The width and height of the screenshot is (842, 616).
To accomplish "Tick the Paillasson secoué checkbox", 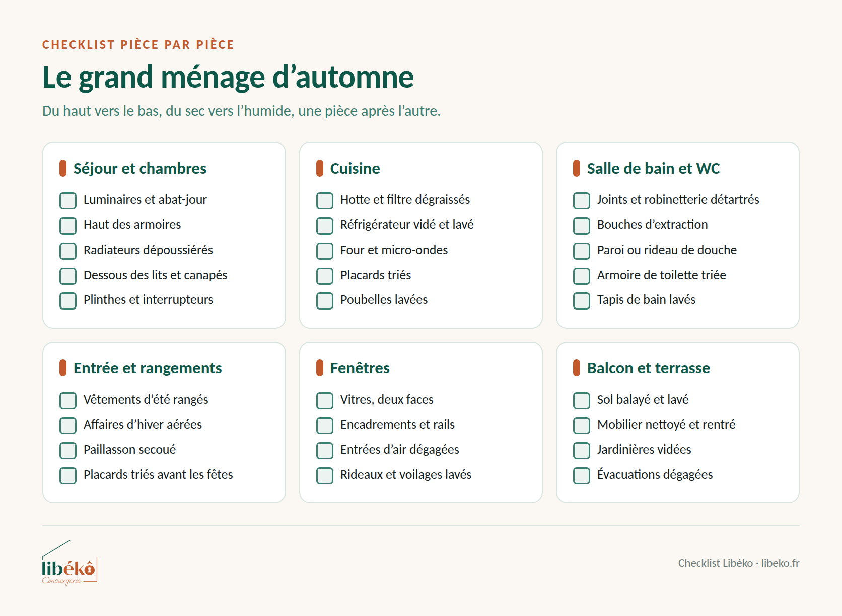I will 68,450.
